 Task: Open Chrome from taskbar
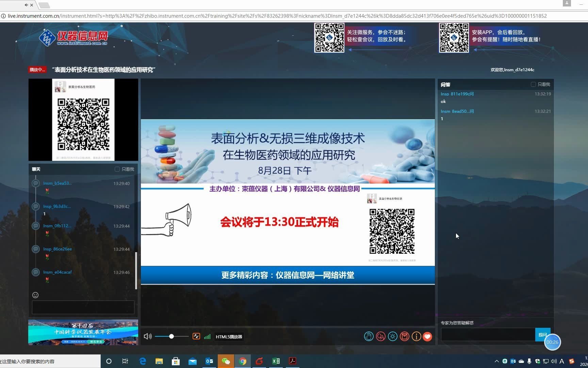pyautogui.click(x=243, y=361)
